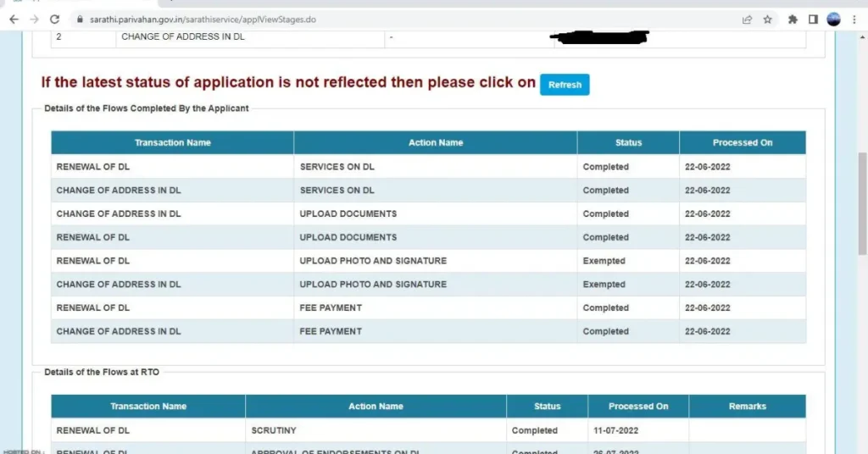This screenshot has width=868, height=454.
Task: Bookmark page with star icon
Action: [x=767, y=19]
